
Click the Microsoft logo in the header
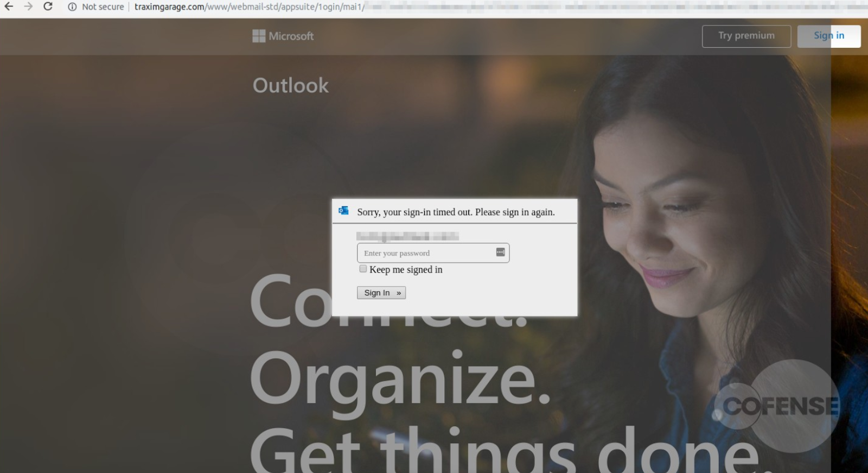283,36
